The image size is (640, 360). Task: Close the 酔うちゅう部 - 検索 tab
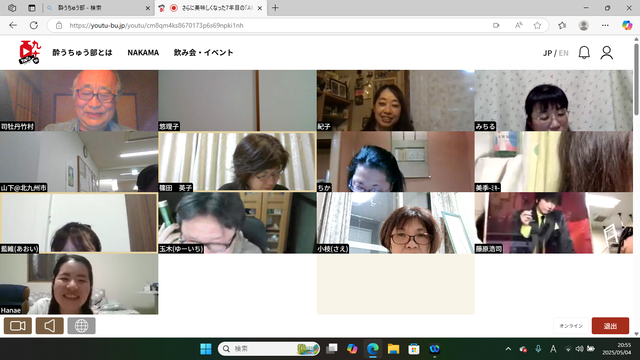(x=148, y=8)
